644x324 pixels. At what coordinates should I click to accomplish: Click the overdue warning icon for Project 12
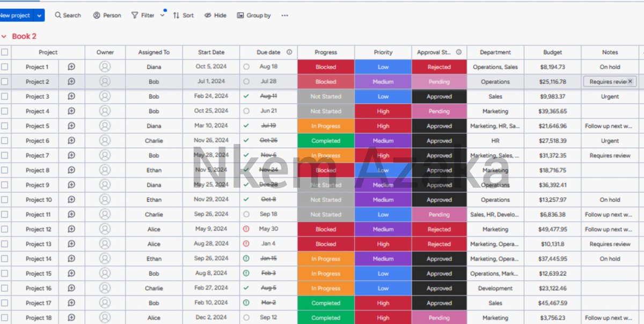tap(246, 228)
